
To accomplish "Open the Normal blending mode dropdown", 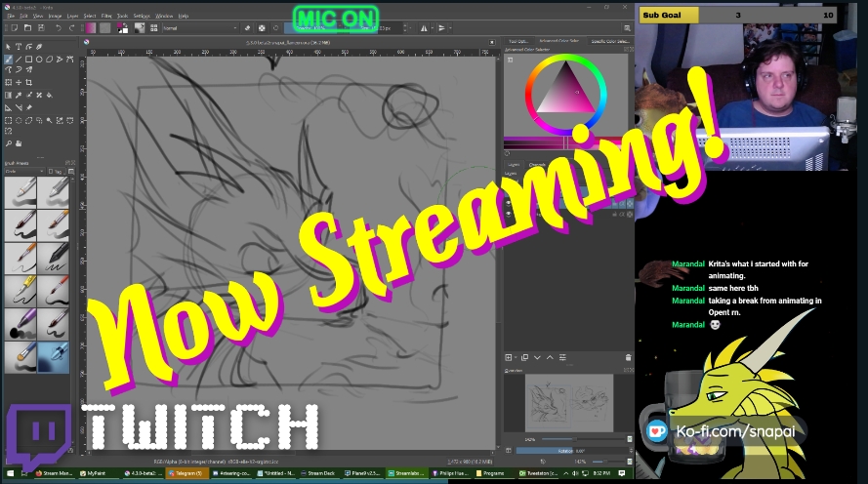I will 200,28.
